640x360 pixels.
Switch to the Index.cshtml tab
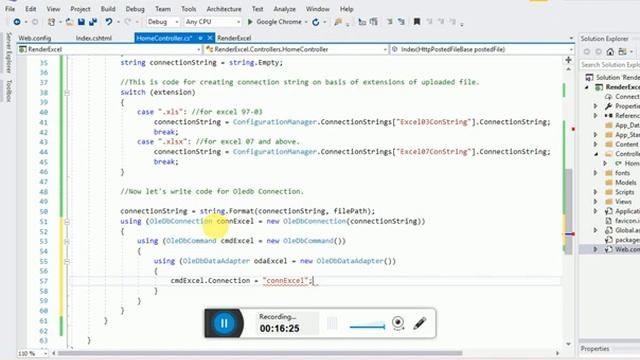(93, 38)
